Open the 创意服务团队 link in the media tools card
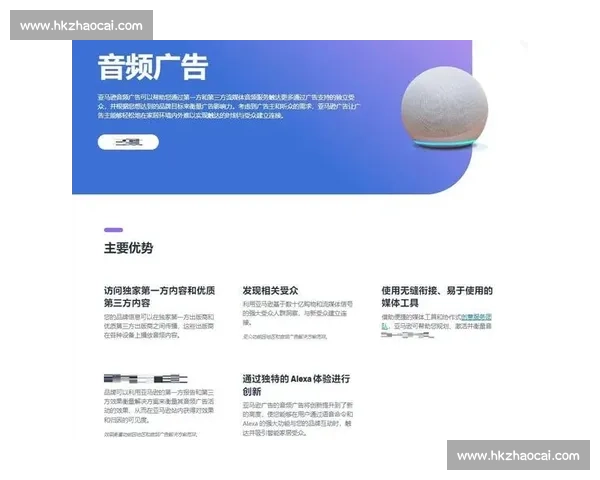Viewport: 600px width, 480px height. click(476, 317)
